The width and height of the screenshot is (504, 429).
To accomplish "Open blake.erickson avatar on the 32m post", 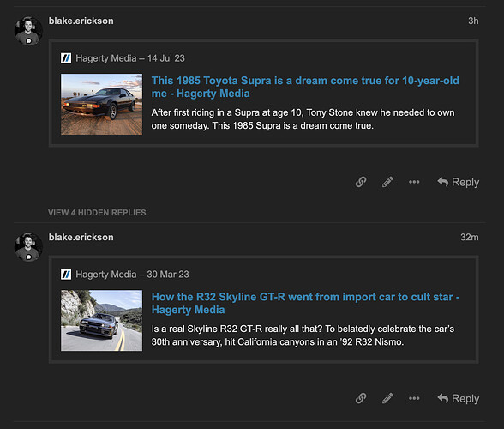I will tap(28, 247).
